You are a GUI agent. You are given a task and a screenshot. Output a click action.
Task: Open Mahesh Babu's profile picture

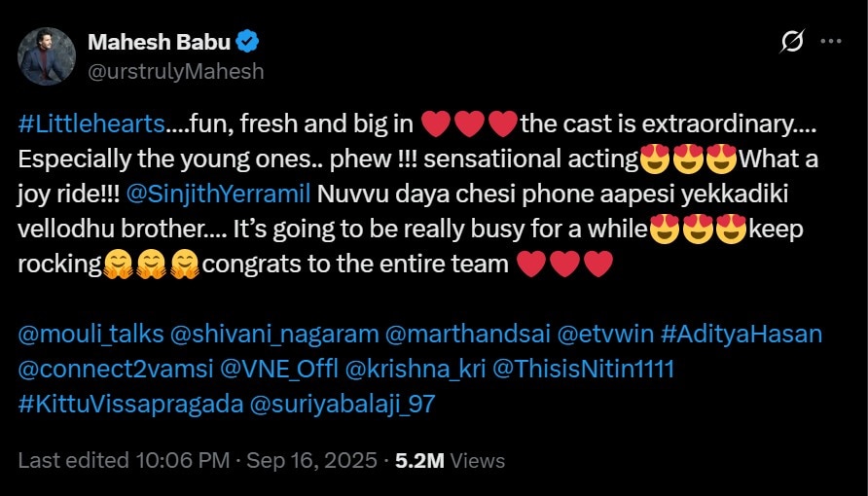click(47, 56)
